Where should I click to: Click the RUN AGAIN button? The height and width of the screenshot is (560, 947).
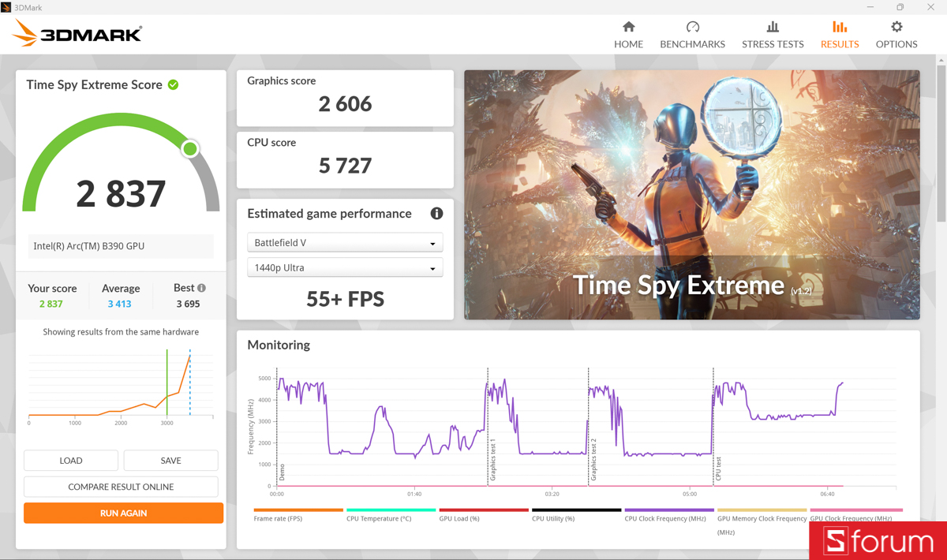[x=123, y=513]
